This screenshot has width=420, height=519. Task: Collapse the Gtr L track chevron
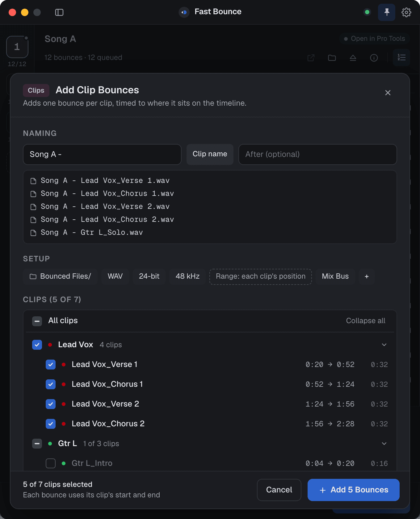[384, 444]
